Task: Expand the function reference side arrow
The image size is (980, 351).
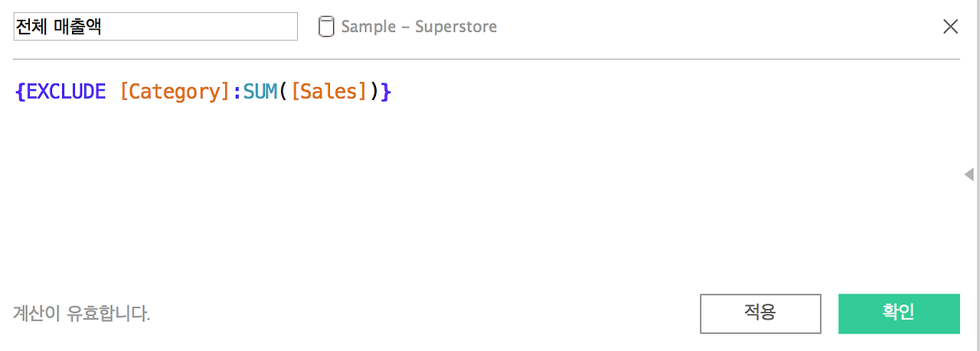Action: pos(969,174)
